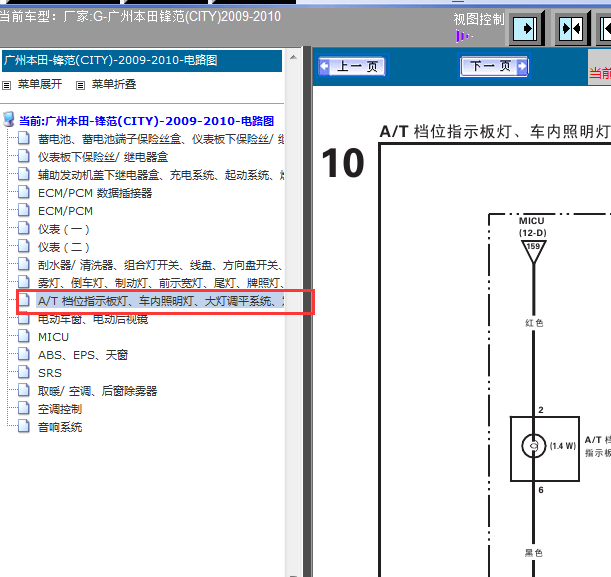Click the computer icon beside 当前 root node
The width and height of the screenshot is (611, 577).
(x=9, y=120)
